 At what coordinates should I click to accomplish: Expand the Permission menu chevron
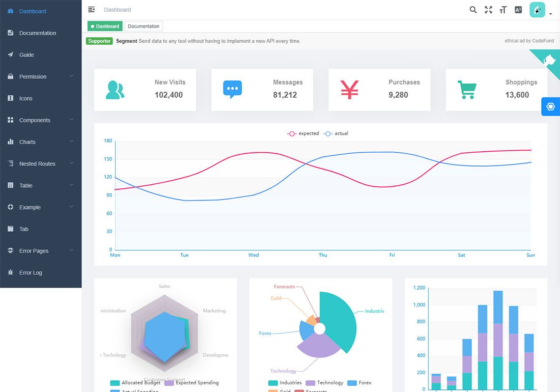pyautogui.click(x=71, y=76)
